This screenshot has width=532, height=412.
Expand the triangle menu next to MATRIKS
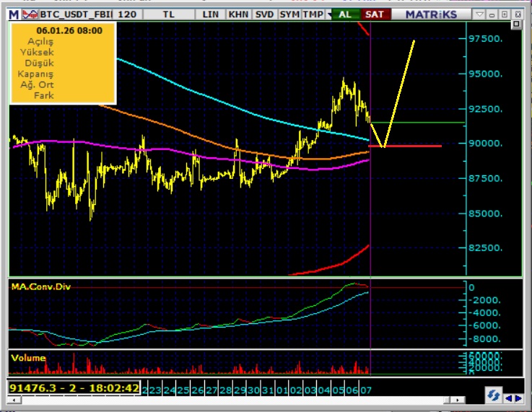click(479, 14)
